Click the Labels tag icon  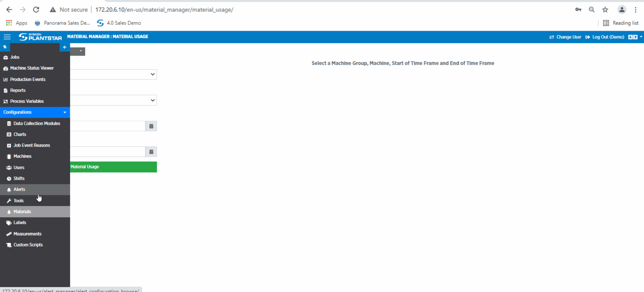(x=9, y=223)
